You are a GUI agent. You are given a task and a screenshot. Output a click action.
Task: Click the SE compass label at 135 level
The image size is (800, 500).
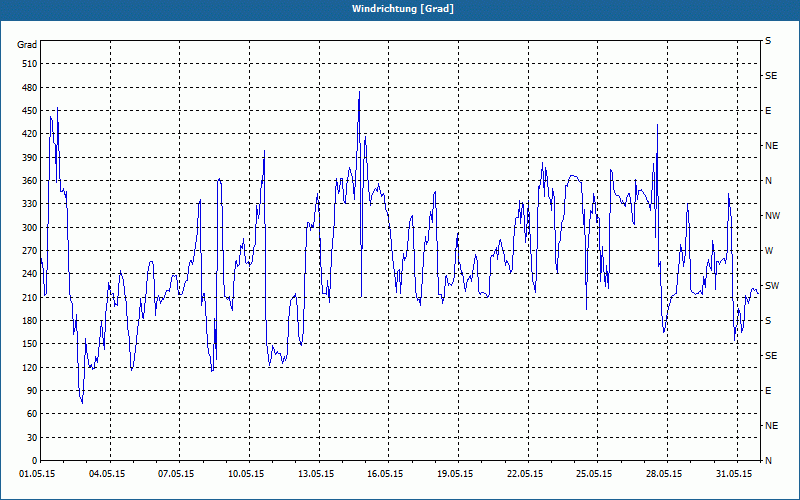tap(771, 356)
